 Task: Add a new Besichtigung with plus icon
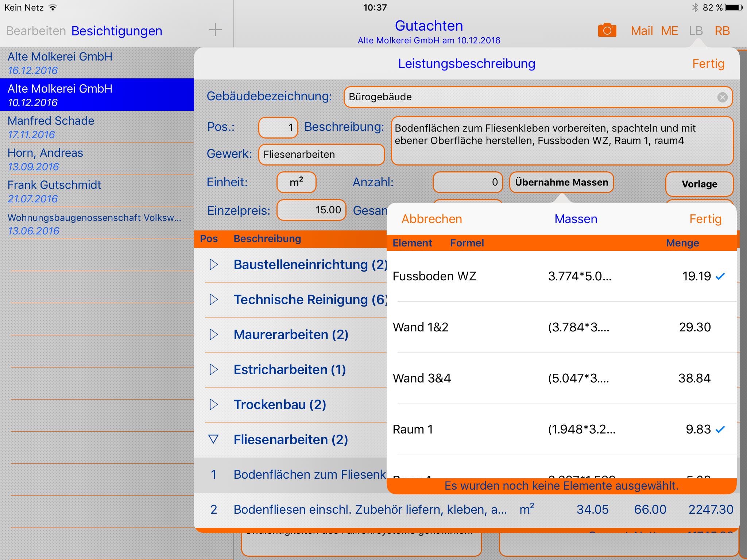pos(215,30)
